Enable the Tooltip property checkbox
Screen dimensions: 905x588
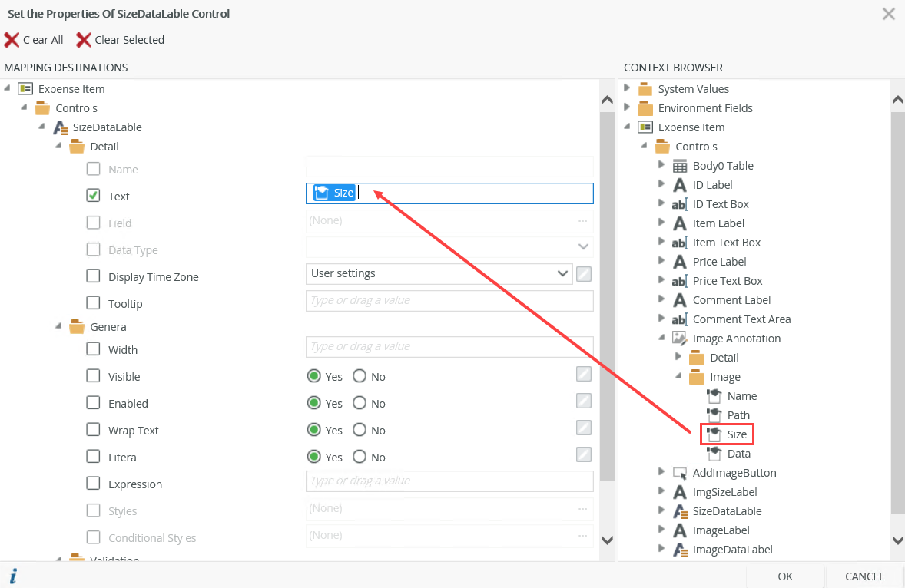point(94,303)
